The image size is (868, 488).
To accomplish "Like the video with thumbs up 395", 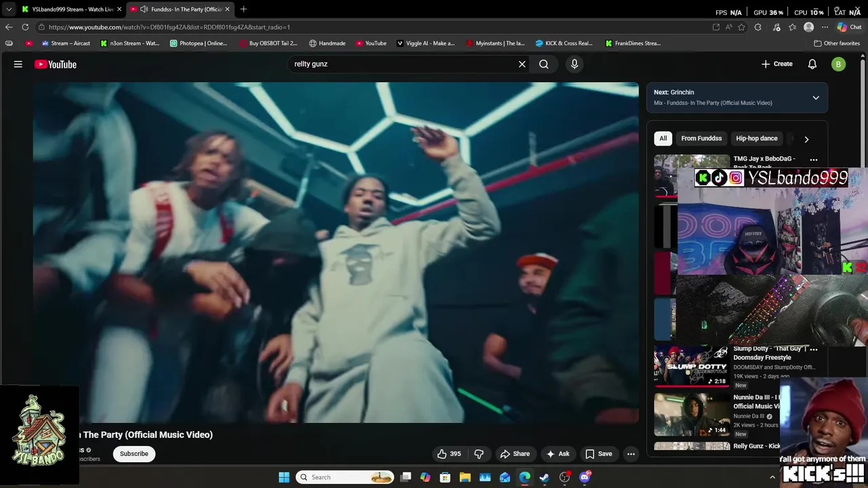I will point(448,454).
